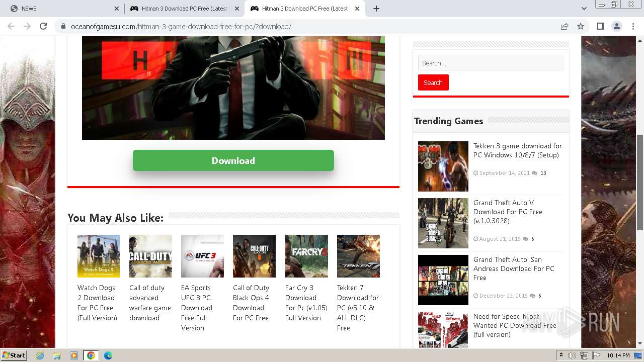The image size is (644, 362).
Task: Open the Chrome three-dot menu
Action: (x=632, y=26)
